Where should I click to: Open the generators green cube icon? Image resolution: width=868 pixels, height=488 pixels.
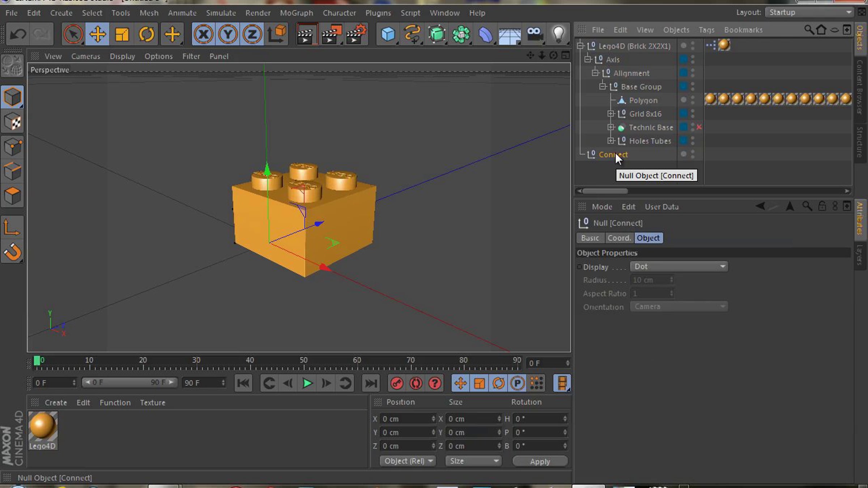437,34
